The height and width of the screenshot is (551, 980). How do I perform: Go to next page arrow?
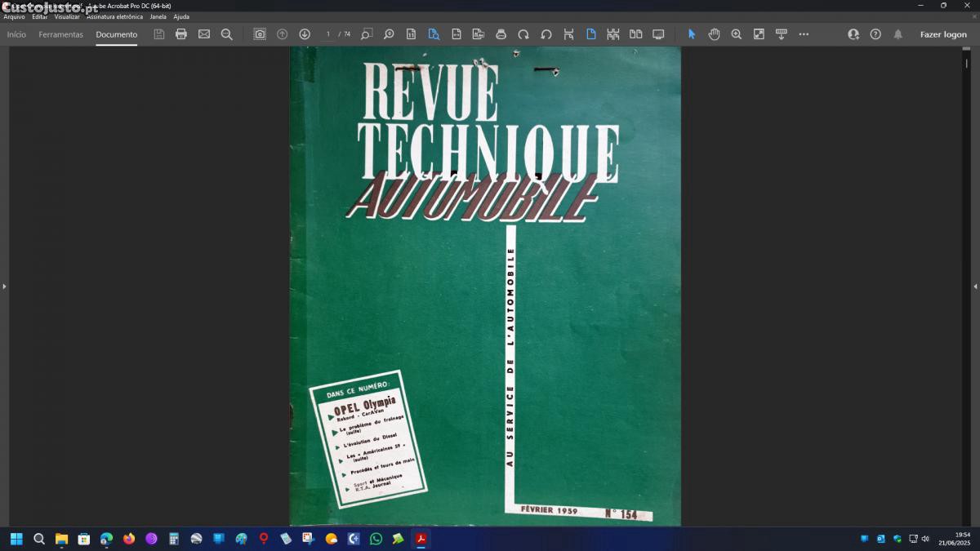point(305,34)
